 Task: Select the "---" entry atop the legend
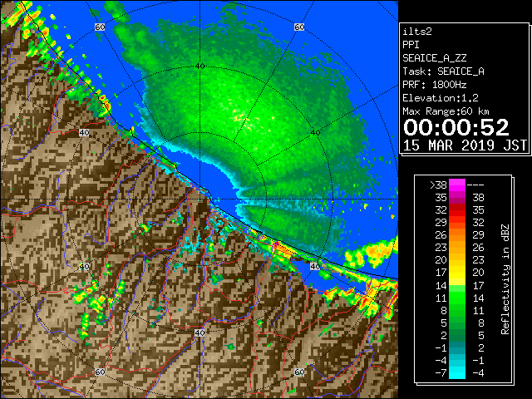pyautogui.click(x=475, y=185)
